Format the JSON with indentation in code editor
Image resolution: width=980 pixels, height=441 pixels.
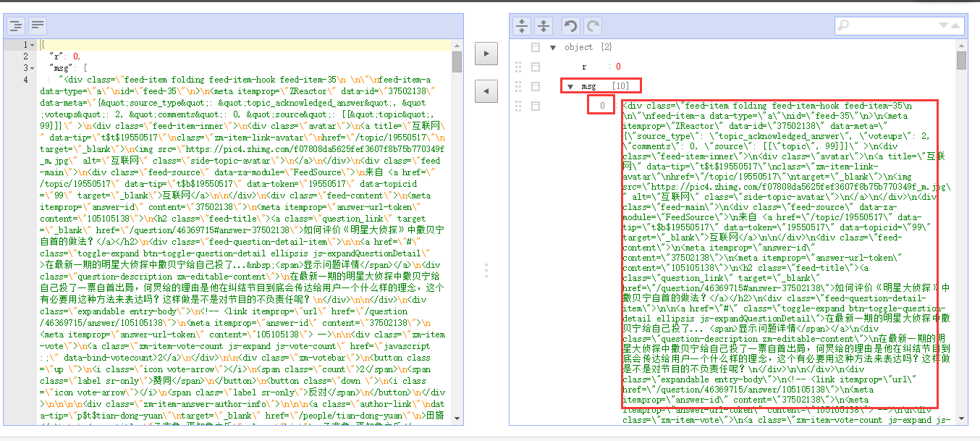coord(16,26)
